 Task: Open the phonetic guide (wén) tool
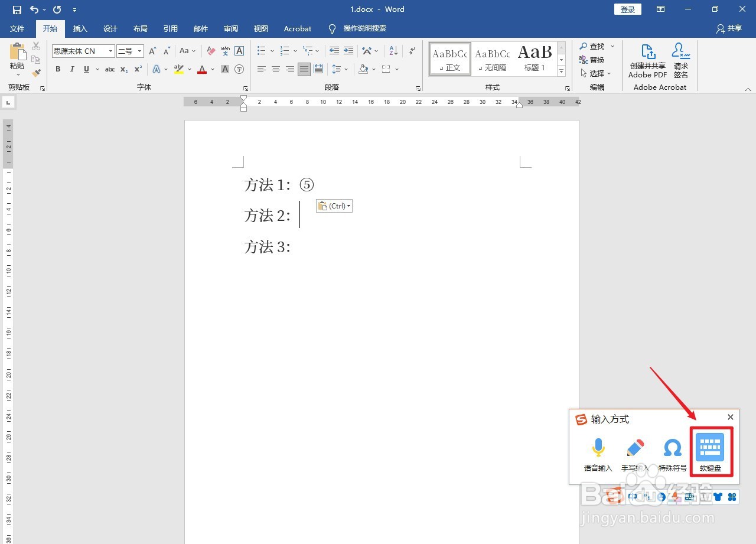tap(225, 51)
